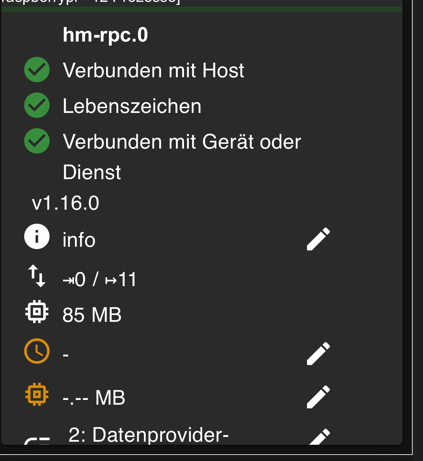Click the 85 MB memory usage text

tap(92, 315)
